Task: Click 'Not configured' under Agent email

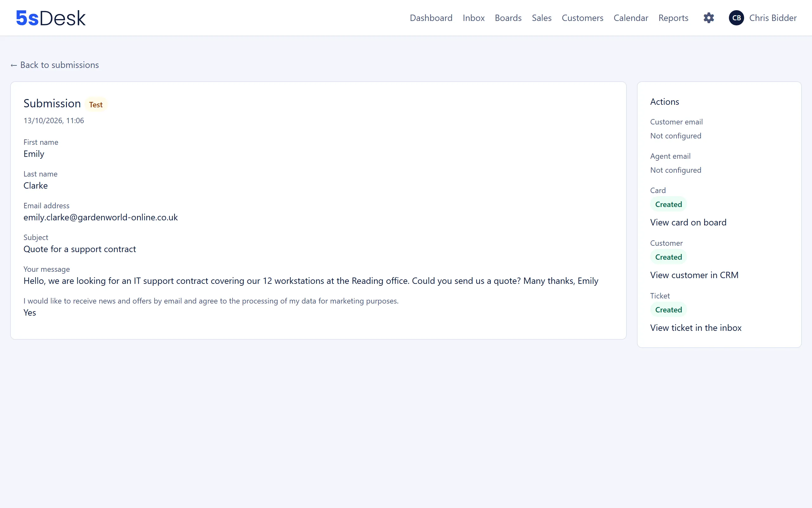Action: click(x=675, y=170)
